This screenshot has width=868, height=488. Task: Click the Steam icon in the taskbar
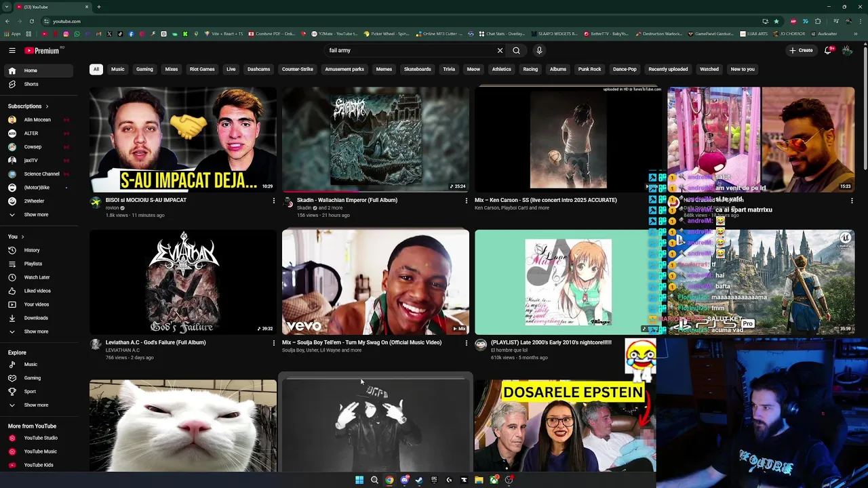[x=419, y=480]
